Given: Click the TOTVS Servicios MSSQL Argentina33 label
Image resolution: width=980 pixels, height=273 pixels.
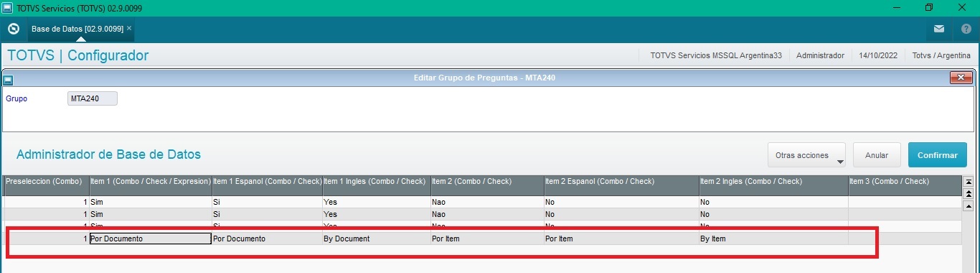Looking at the screenshot, I should point(716,55).
